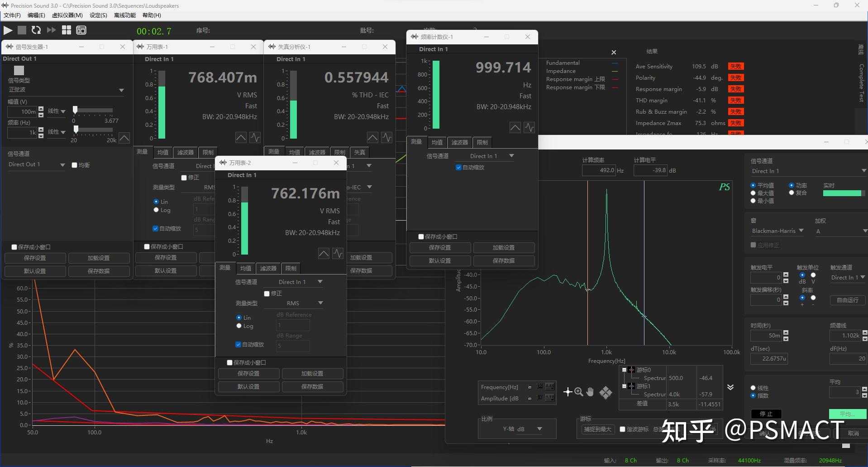The height and width of the screenshot is (467, 868).
Task: Click the double-chevron icon beside cursor table
Action: (730, 387)
